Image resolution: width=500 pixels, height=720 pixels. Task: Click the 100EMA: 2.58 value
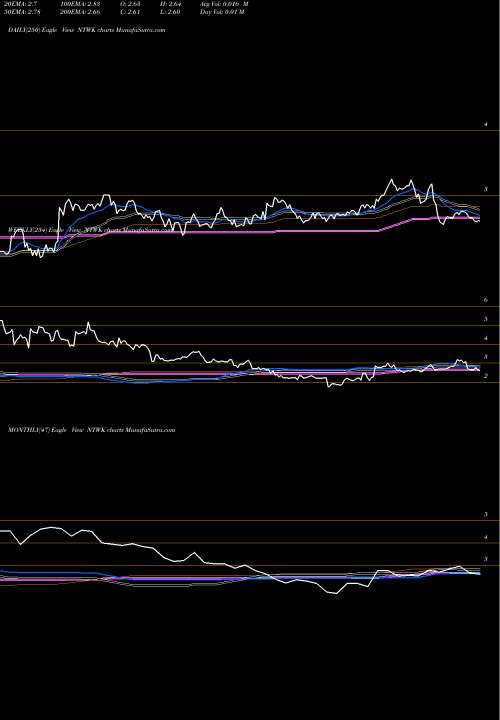(x=80, y=4)
